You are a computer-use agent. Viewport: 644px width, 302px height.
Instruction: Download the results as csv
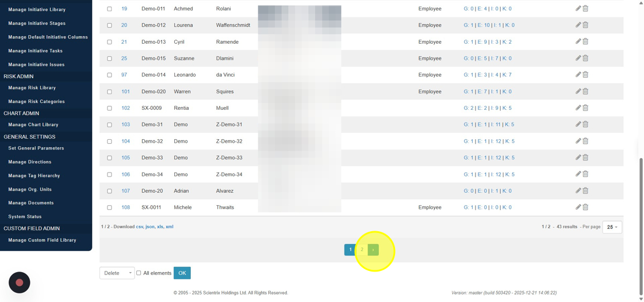[x=140, y=227]
